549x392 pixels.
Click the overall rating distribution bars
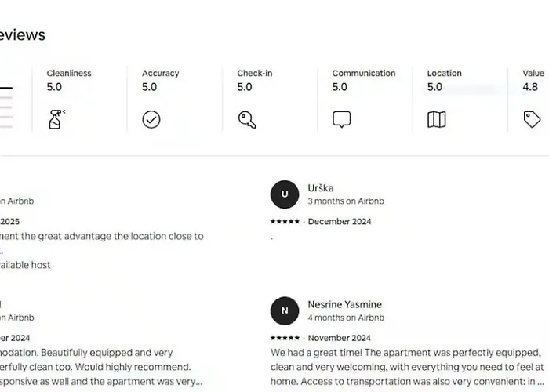(6, 107)
